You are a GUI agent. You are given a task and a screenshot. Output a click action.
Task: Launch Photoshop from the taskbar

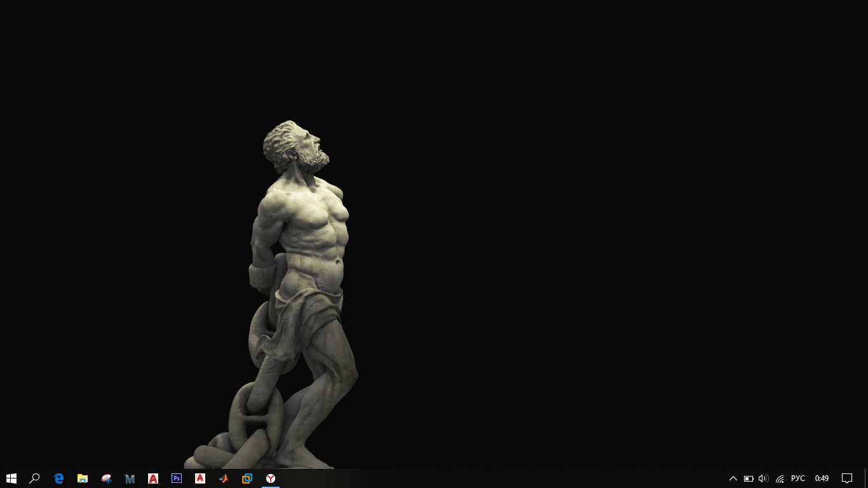(x=177, y=478)
